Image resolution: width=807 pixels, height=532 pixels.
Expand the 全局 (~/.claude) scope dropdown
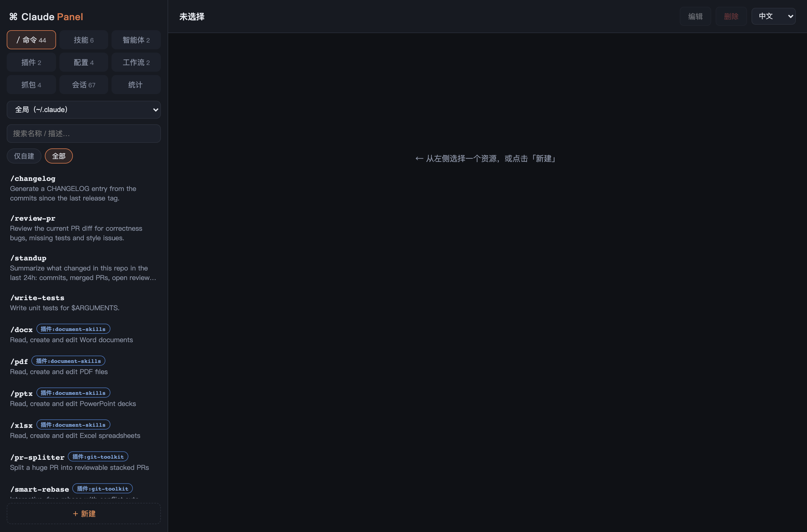[x=84, y=109]
